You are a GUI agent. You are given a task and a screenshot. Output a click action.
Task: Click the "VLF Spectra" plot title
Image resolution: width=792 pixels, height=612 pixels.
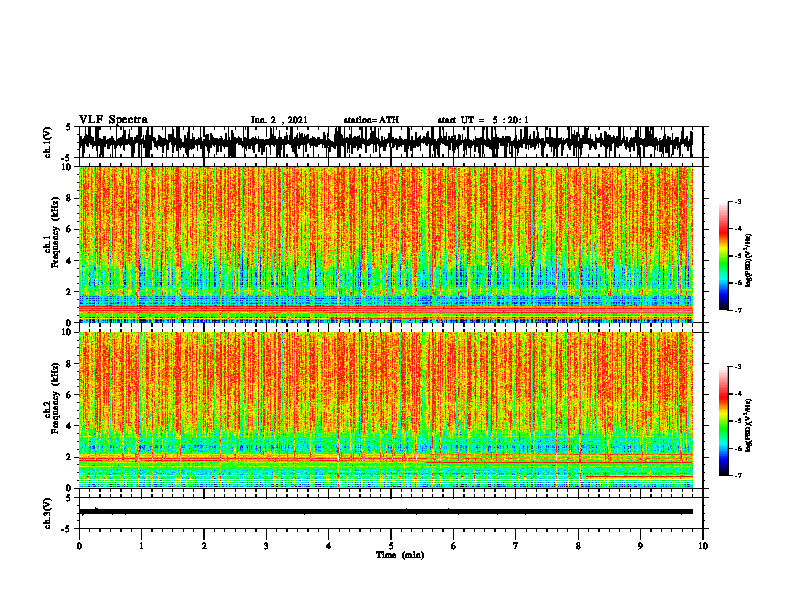[x=113, y=120]
